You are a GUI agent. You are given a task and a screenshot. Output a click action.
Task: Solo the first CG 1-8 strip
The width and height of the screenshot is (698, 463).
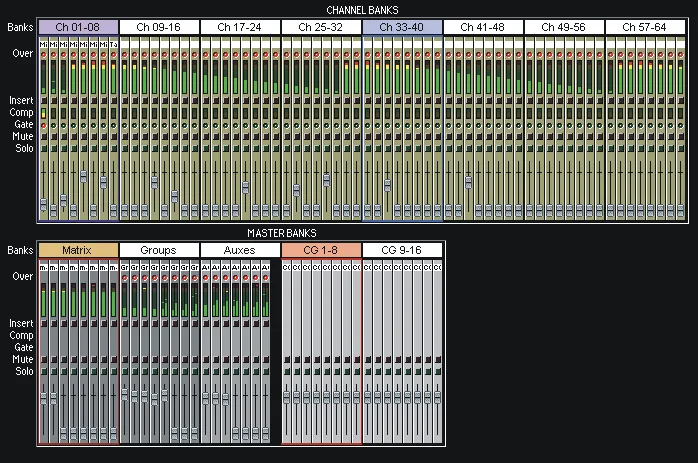point(287,371)
